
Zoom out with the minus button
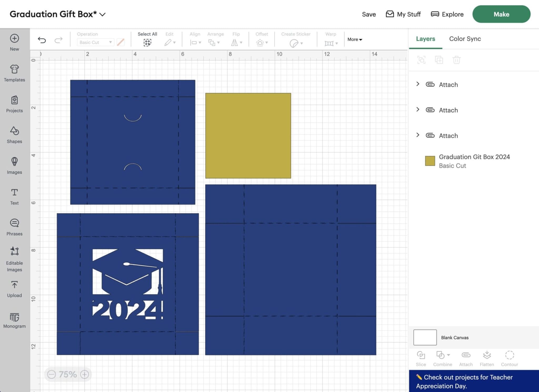pyautogui.click(x=52, y=374)
